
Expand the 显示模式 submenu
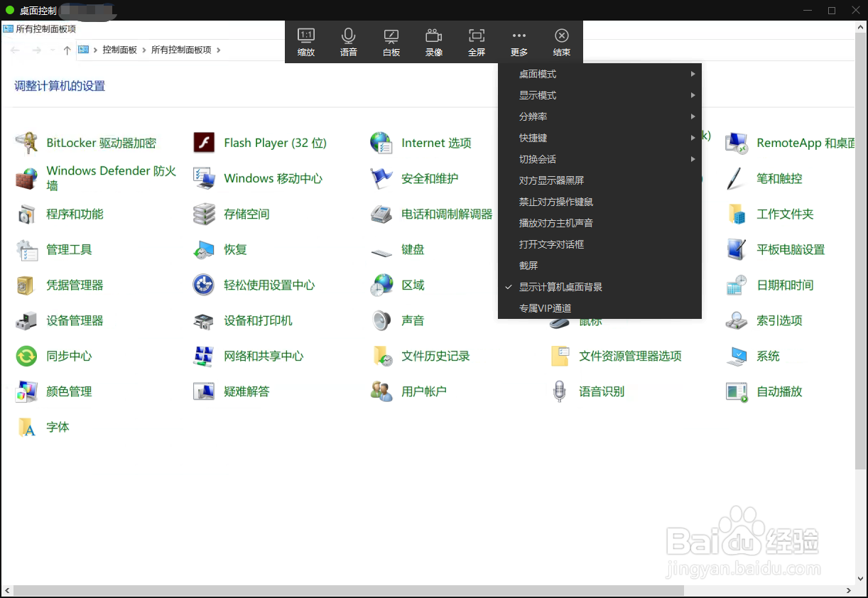point(600,95)
